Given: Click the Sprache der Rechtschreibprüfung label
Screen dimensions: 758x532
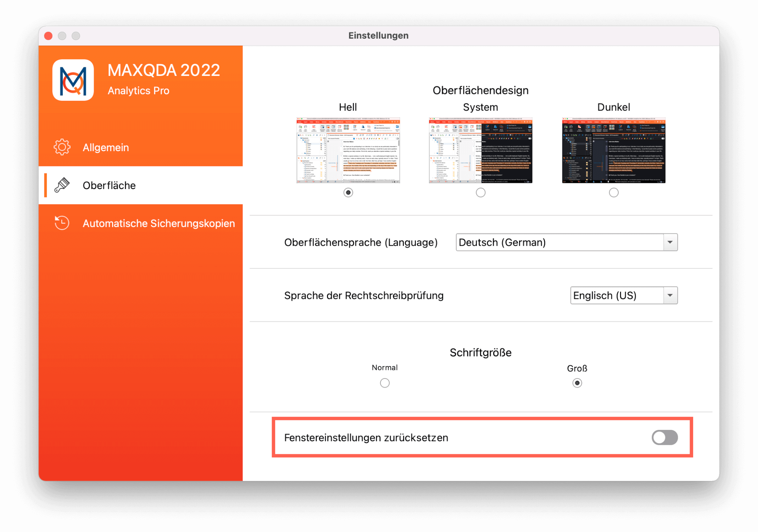Looking at the screenshot, I should (x=364, y=295).
